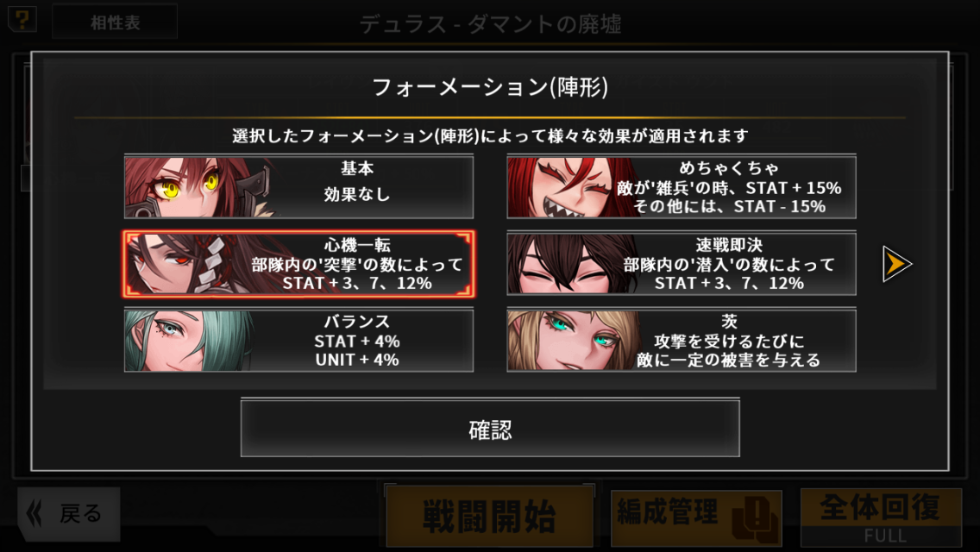The height and width of the screenshot is (552, 980).
Task: Choose the バランス formation option
Action: pos(298,341)
